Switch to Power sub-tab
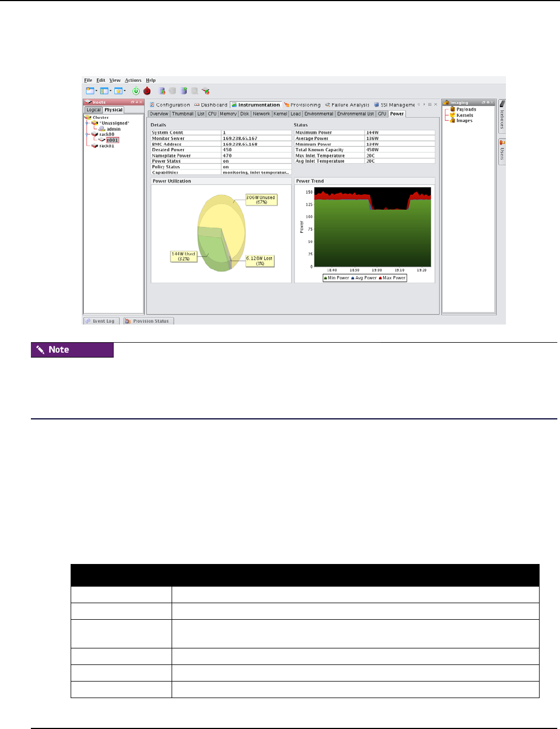The width and height of the screenshot is (560, 729). 397,114
